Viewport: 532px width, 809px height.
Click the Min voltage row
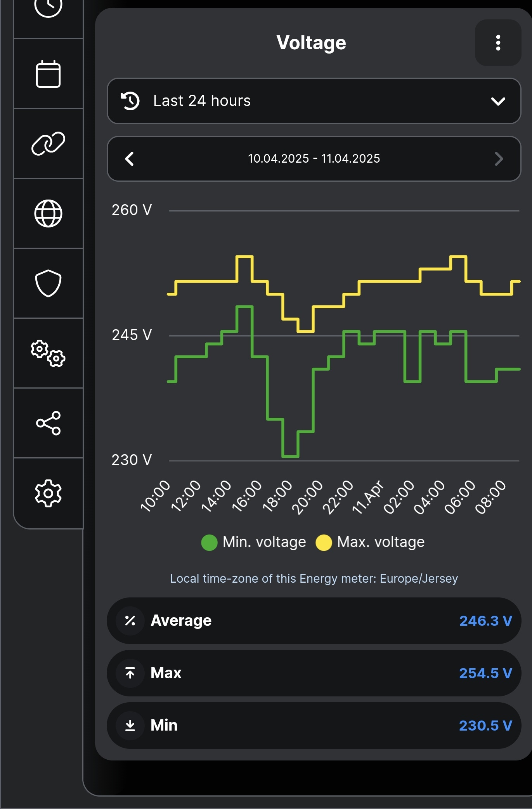coord(314,726)
